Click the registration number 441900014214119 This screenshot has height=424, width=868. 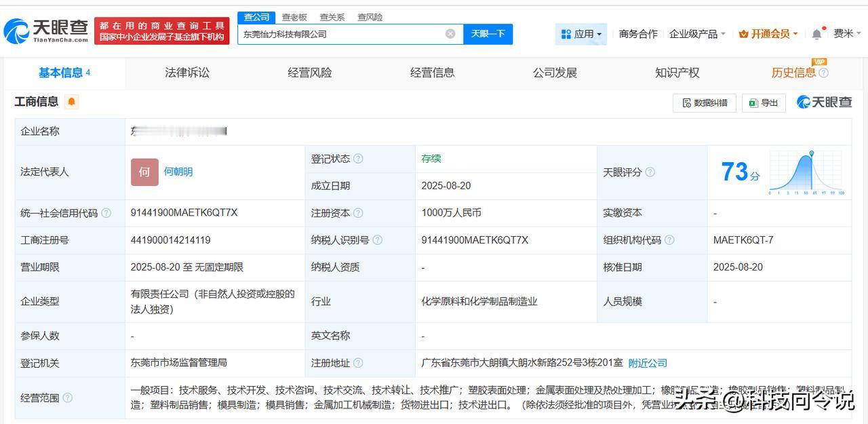pos(171,240)
